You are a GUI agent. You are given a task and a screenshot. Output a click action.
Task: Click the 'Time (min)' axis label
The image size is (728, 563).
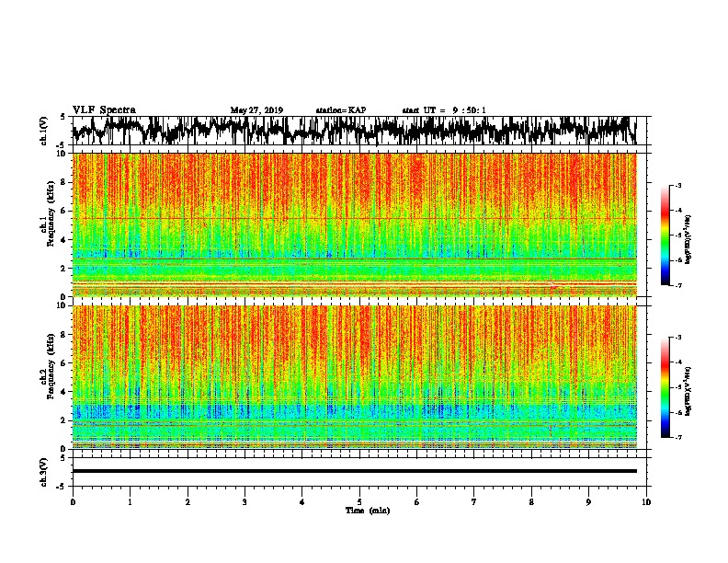(x=368, y=511)
